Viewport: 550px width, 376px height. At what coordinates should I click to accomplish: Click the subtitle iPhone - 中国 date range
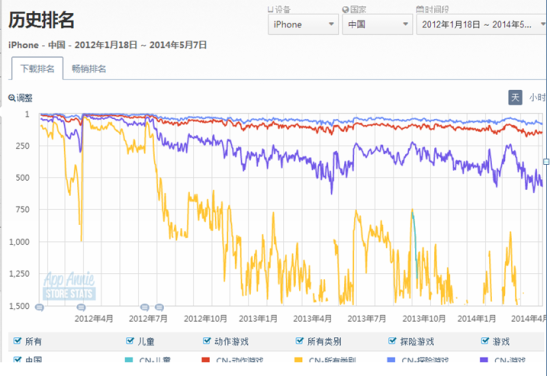[107, 45]
